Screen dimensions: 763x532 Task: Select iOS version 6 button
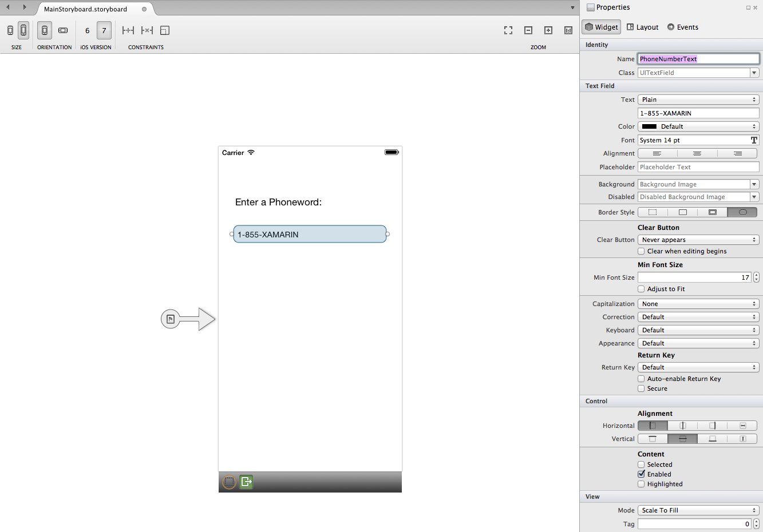coord(87,30)
